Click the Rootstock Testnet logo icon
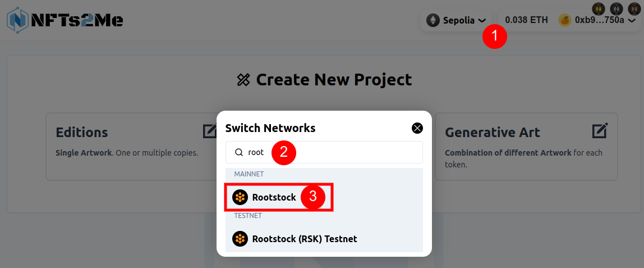 coord(240,238)
